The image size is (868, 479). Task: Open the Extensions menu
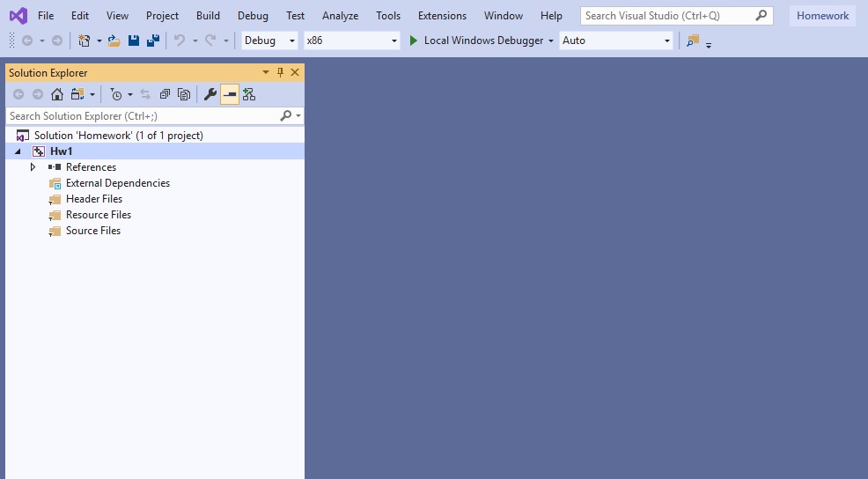(x=442, y=16)
